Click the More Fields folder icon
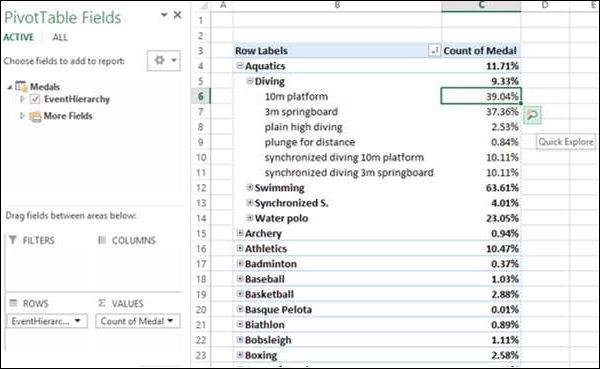Image resolution: width=600 pixels, height=369 pixels. point(35,116)
